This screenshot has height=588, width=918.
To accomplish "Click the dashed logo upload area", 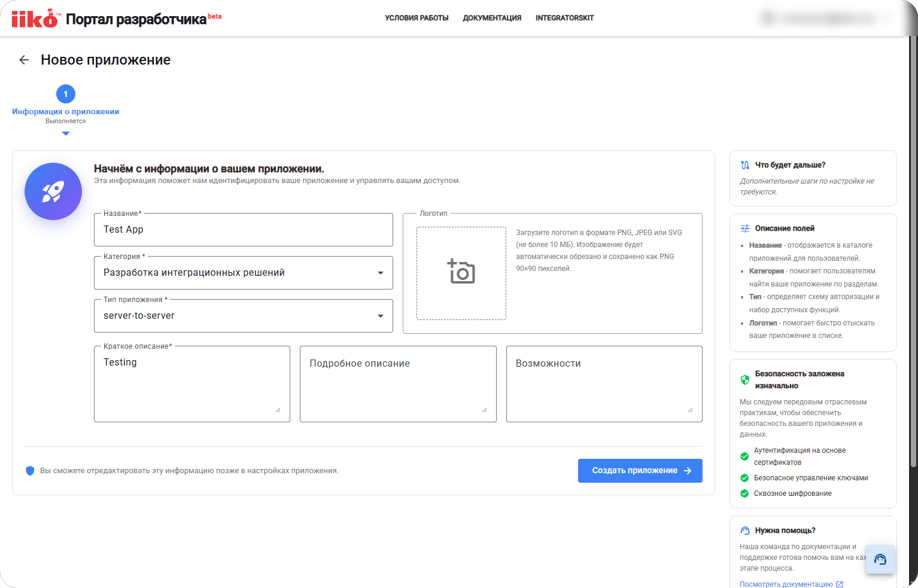I will (x=461, y=273).
